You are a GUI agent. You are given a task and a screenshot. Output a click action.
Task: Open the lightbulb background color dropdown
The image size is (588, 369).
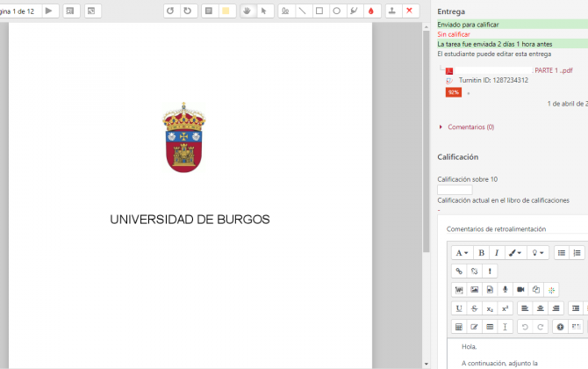[x=538, y=253]
